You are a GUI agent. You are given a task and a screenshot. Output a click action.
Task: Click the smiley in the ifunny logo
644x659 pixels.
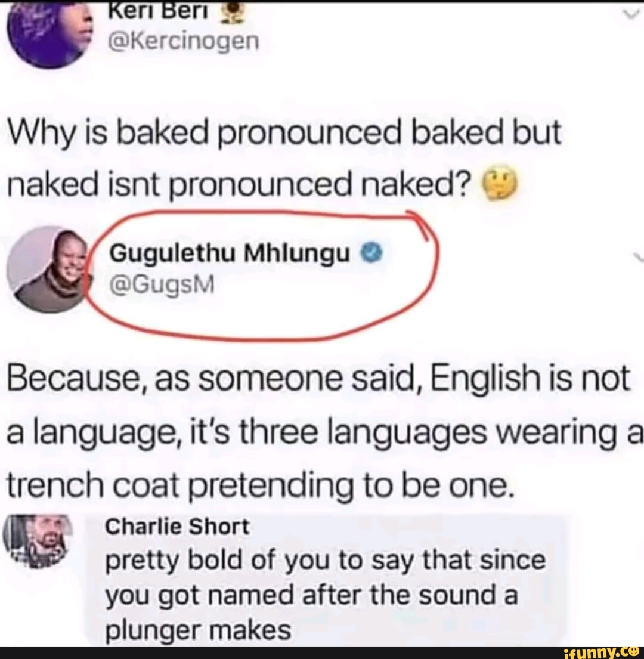tap(634, 651)
